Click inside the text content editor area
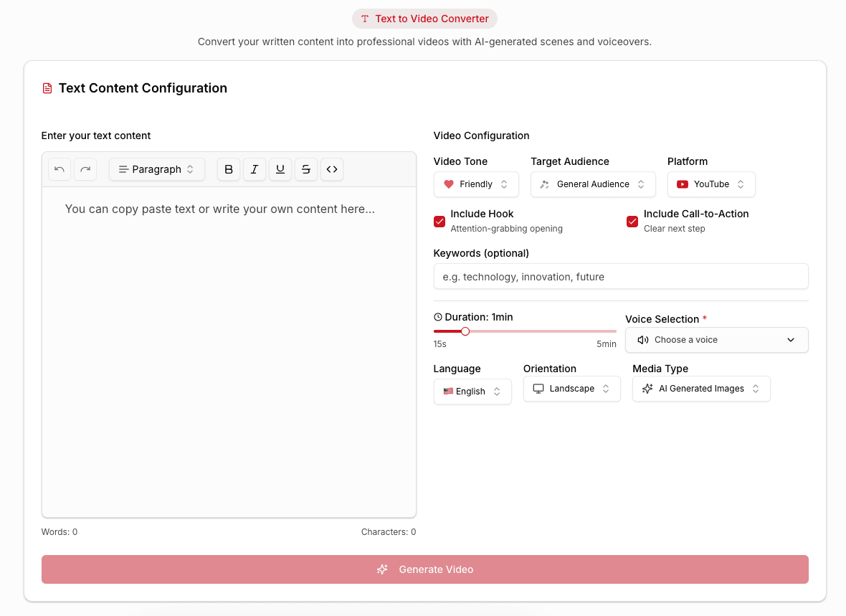Viewport: 846px width, 616px height. coord(229,352)
